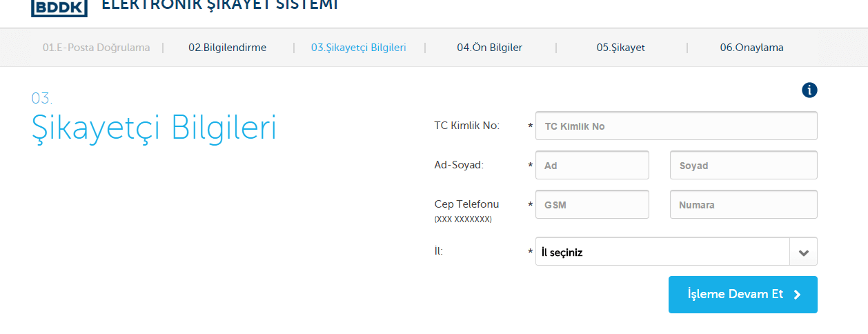The width and height of the screenshot is (868, 334).
Task: Focus the GSM code field
Action: coord(592,205)
